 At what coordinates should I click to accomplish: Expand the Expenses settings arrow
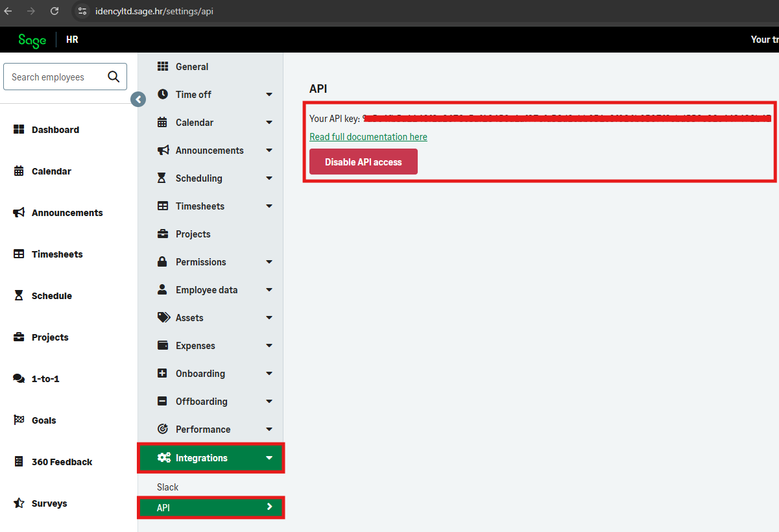pos(269,346)
